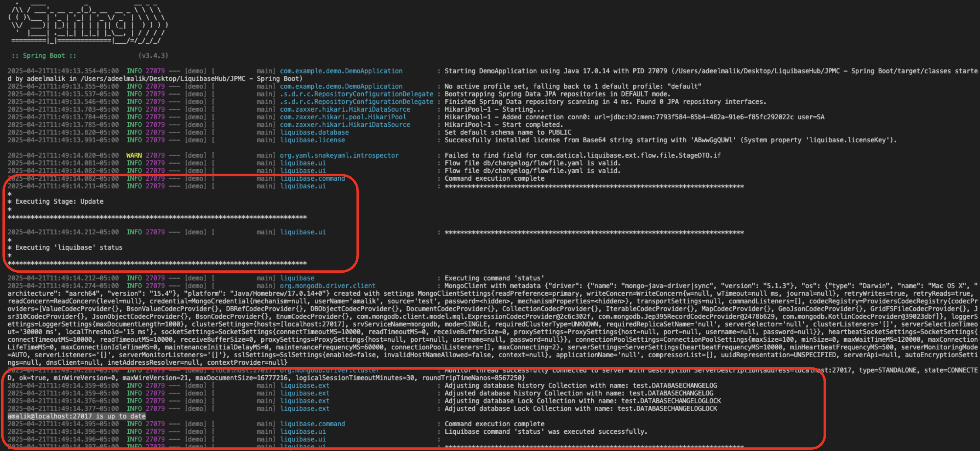Viewport: 980px width, 451px height.
Task: Click the 'liquibase.license' logger name
Action: pos(312,140)
